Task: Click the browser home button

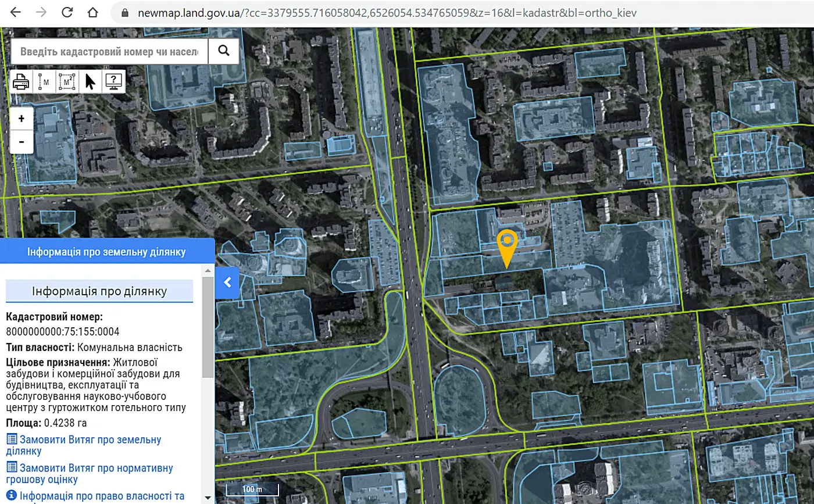Action: 93,12
